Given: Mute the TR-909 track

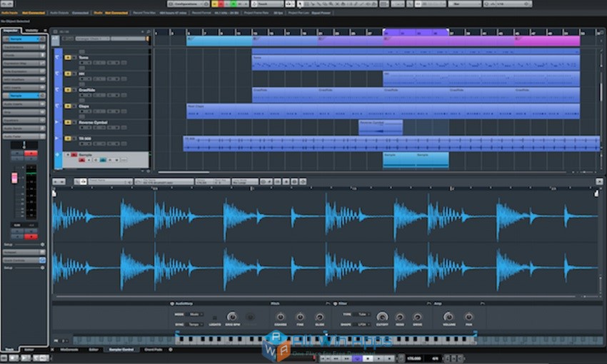Looking at the screenshot, I should pos(68,138).
